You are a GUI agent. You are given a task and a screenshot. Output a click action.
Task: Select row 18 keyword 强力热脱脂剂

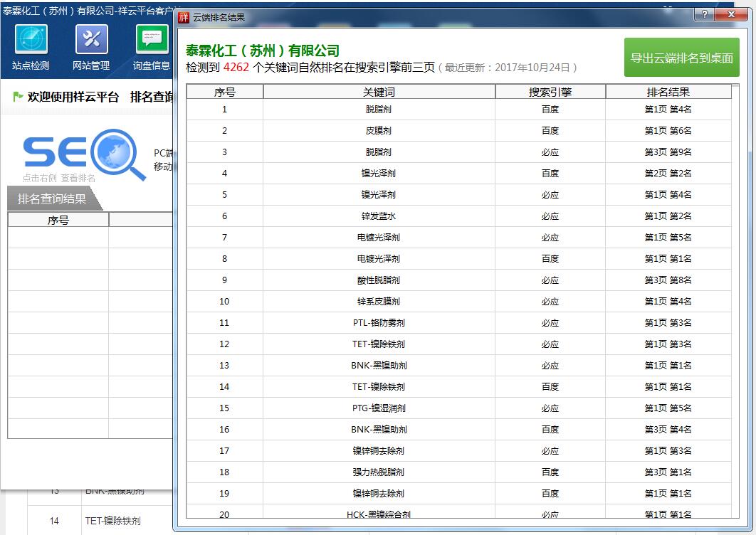(379, 472)
